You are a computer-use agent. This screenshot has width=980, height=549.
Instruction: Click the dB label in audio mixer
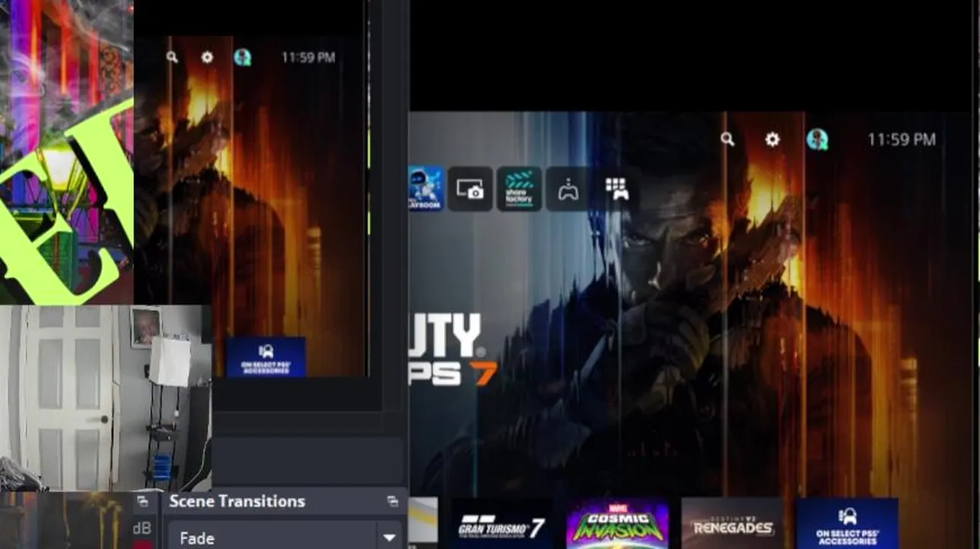pyautogui.click(x=142, y=528)
